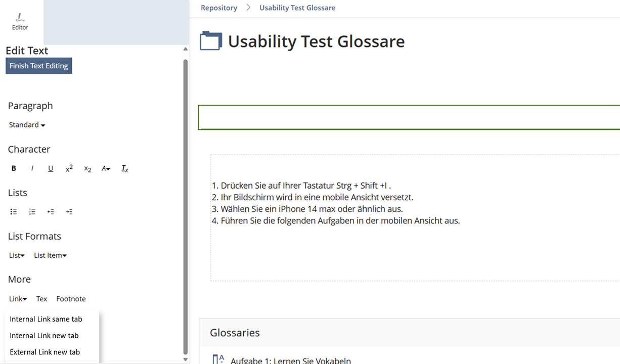The height and width of the screenshot is (364, 620).
Task: Apply subscript formatting
Action: pyautogui.click(x=87, y=169)
